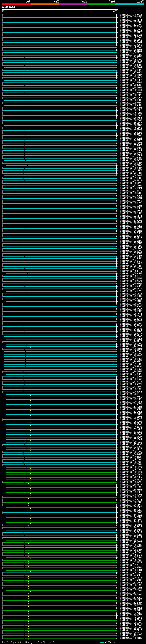Image resolution: width=146 pixels, height=644 pixels.
Task: Open hit UniRef100_P37836
Action: coord(131,17)
